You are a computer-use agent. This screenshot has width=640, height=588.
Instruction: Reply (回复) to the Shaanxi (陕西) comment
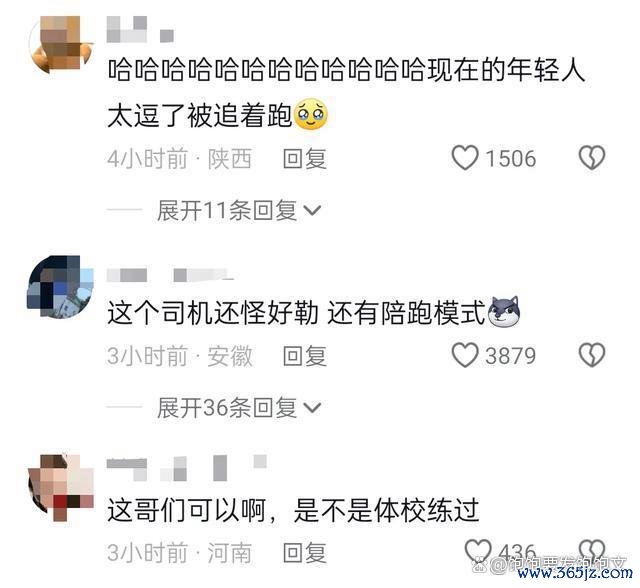pos(305,159)
